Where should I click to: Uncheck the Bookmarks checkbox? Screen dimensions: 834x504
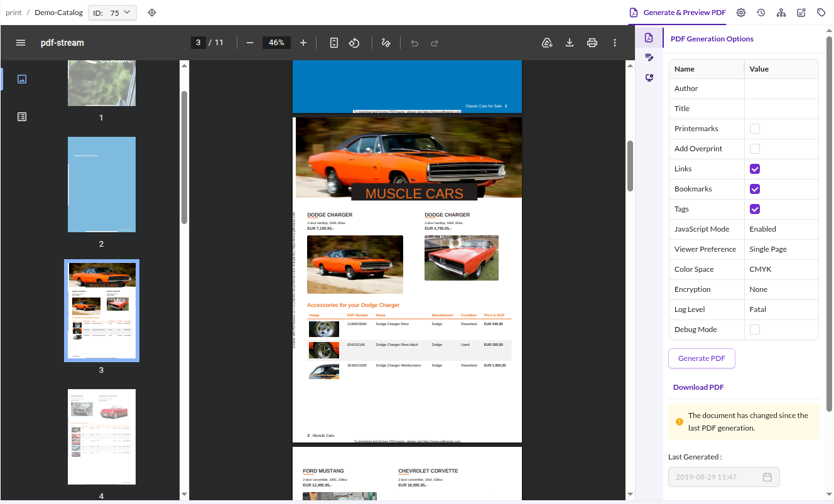pos(755,189)
